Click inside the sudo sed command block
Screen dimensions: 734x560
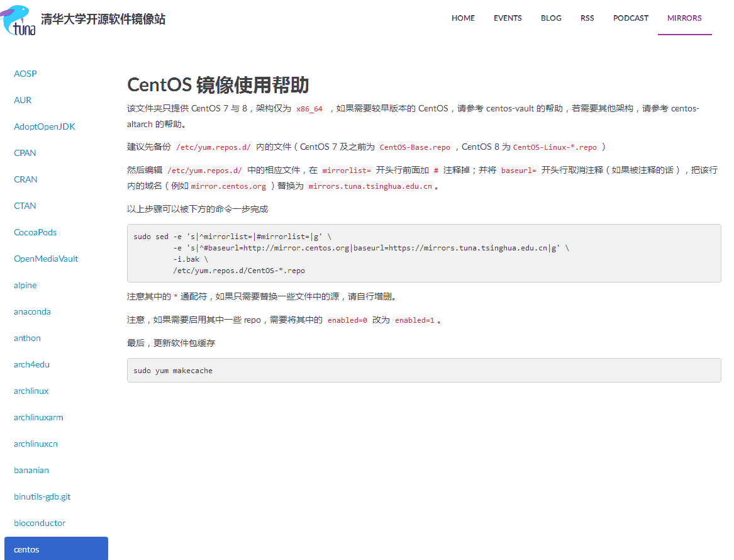tap(424, 254)
